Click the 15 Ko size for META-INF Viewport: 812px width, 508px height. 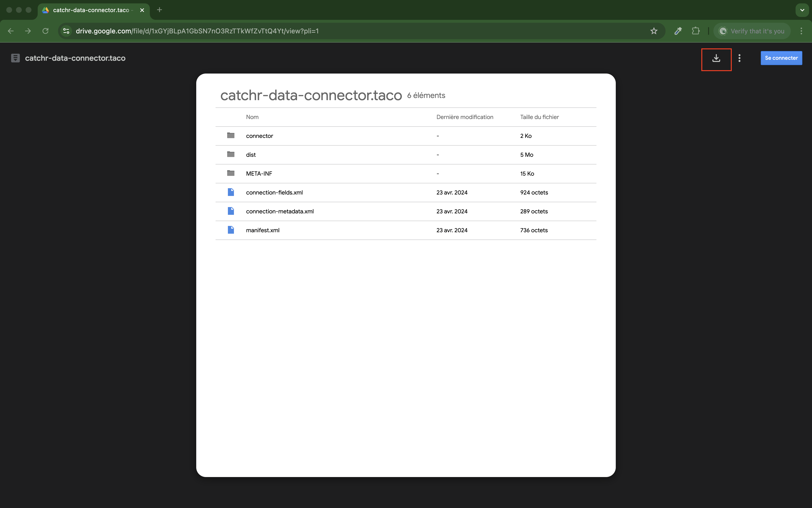[x=527, y=174]
